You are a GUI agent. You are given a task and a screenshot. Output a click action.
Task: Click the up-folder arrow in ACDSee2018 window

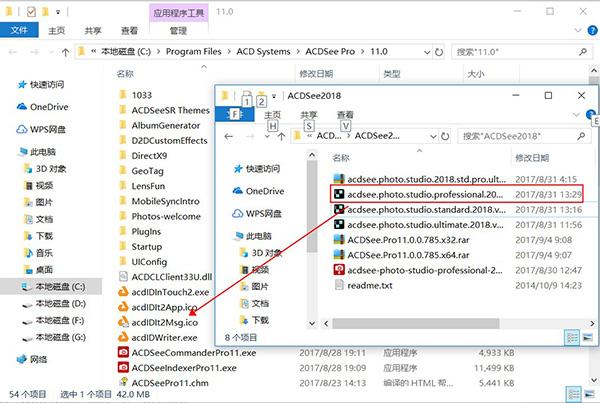pos(281,137)
